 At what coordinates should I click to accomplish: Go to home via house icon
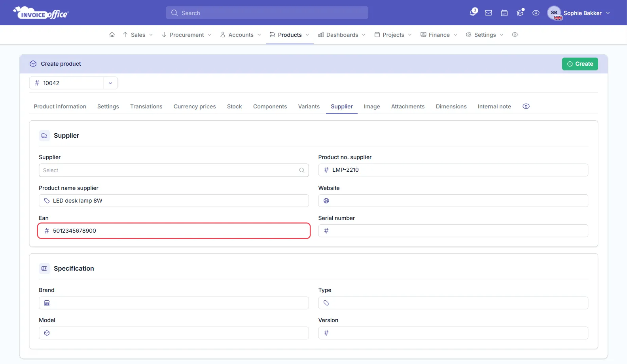click(112, 35)
